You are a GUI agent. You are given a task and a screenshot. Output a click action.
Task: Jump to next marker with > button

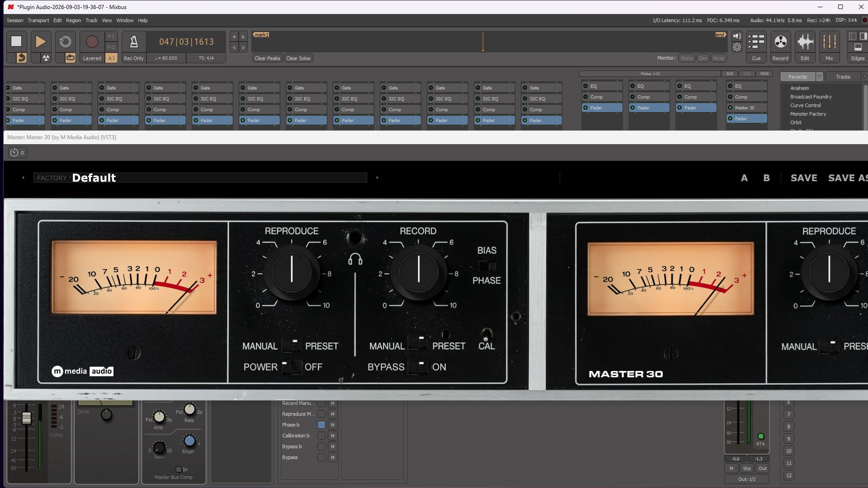point(243,47)
